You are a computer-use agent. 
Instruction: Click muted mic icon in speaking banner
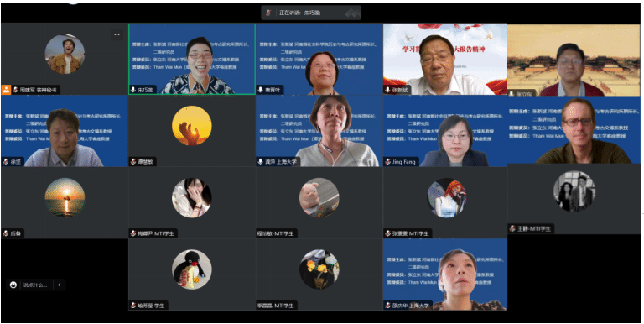coord(268,13)
